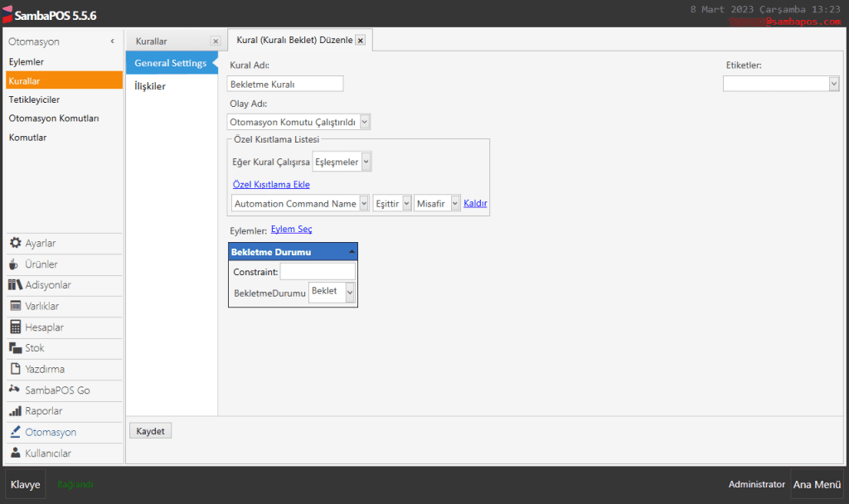
Task: Close the Kural Düzenle tab
Action: 360,41
